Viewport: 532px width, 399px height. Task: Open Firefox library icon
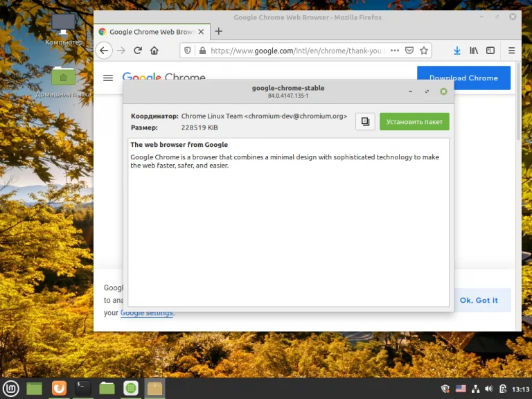coord(474,51)
